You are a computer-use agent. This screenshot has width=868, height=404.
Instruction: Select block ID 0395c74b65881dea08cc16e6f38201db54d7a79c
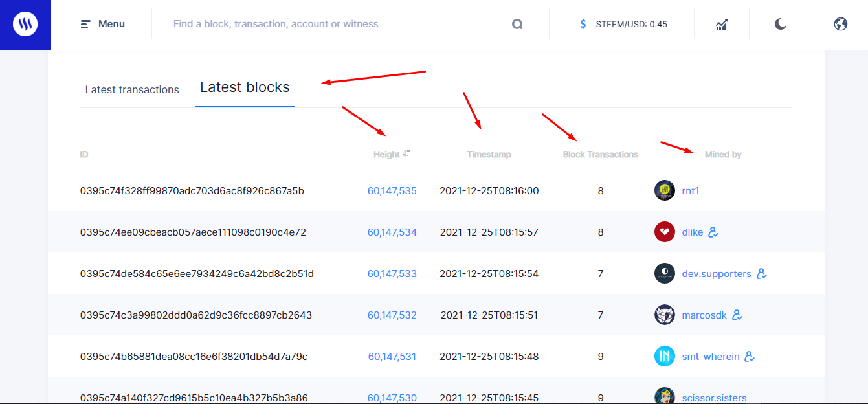point(194,357)
